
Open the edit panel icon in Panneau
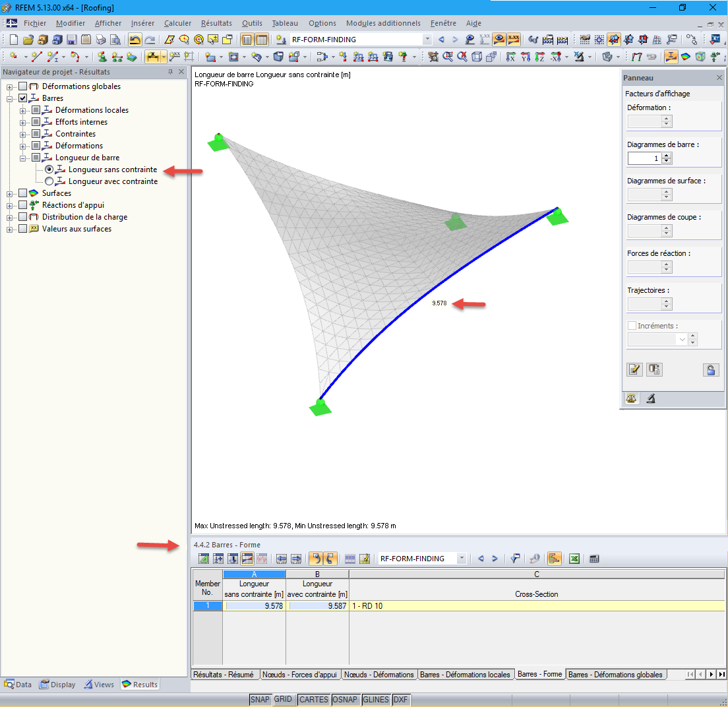point(634,369)
